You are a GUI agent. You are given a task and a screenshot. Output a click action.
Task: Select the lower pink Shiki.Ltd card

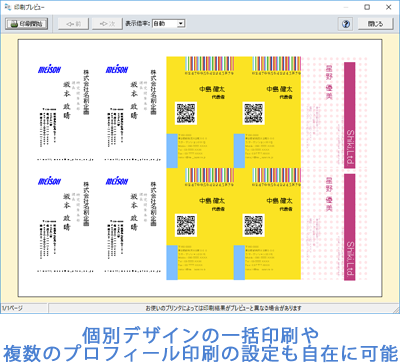(x=335, y=224)
